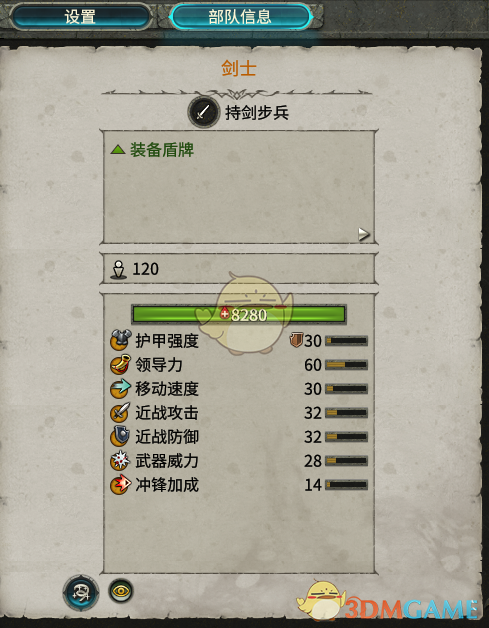The width and height of the screenshot is (489, 628).
Task: Click the 领导力 stat bar
Action: [346, 365]
